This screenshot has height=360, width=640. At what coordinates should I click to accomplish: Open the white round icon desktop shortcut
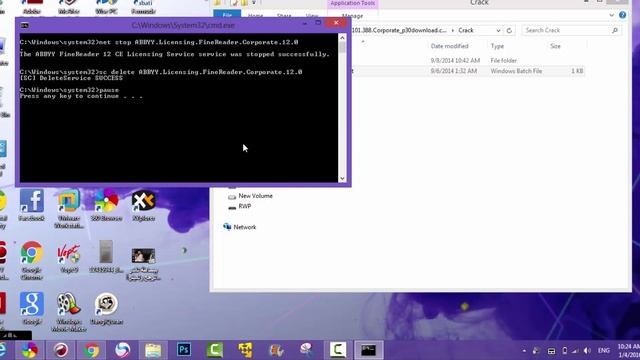click(x=106, y=308)
